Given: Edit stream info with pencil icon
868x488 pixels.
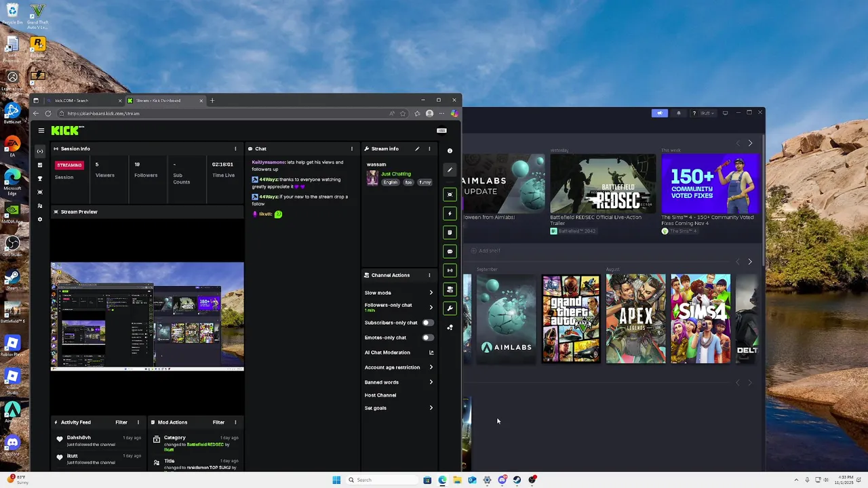Looking at the screenshot, I should (x=417, y=148).
